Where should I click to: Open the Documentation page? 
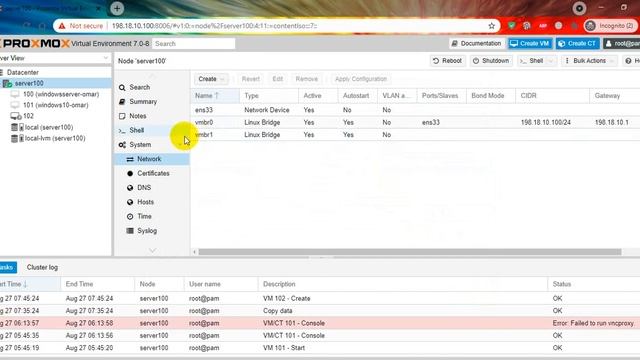[476, 43]
